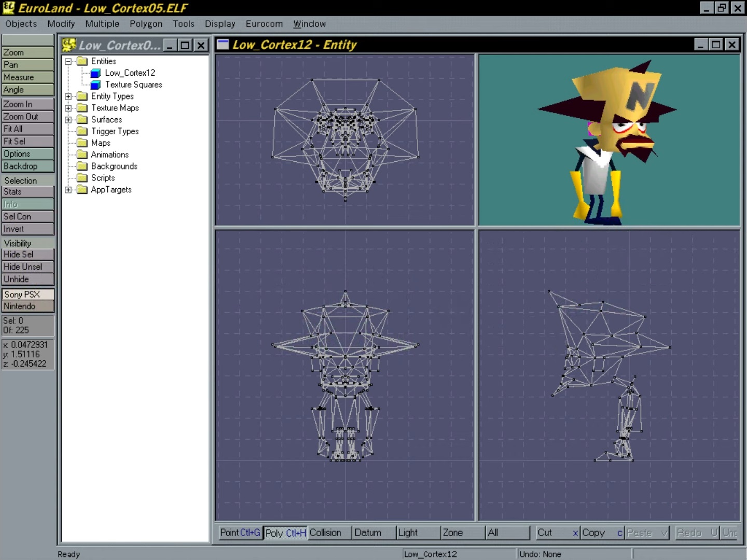The image size is (747, 560).
Task: Click the Scripts folder icon
Action: pos(82,178)
